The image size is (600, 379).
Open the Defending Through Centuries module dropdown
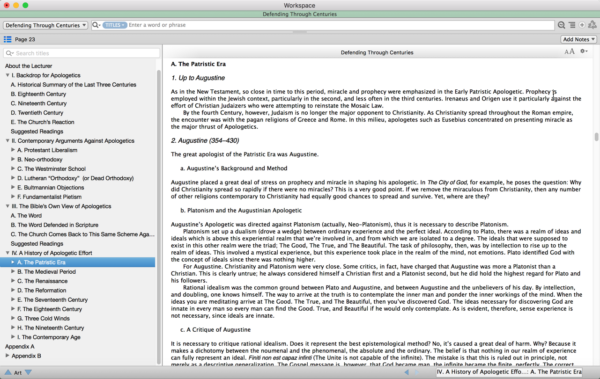45,25
